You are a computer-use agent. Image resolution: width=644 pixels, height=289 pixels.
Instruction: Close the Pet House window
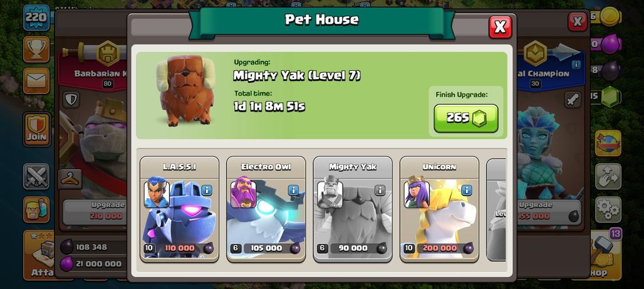pos(500,27)
